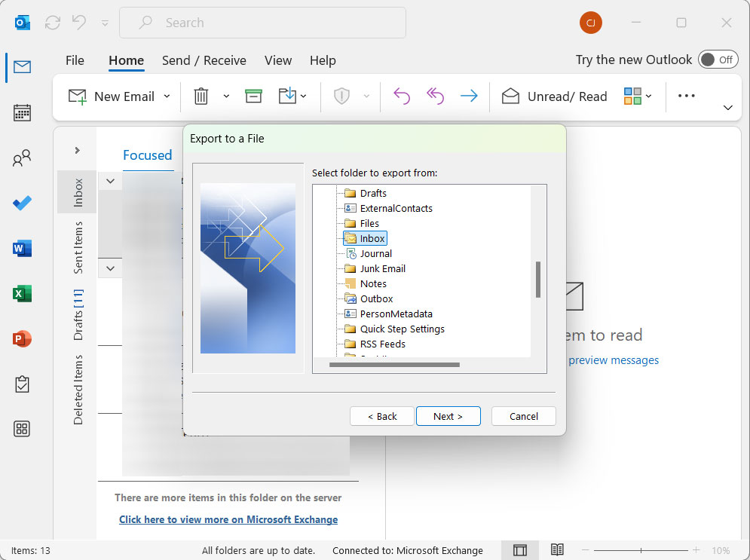
Task: Open the People view icon
Action: pyautogui.click(x=23, y=158)
